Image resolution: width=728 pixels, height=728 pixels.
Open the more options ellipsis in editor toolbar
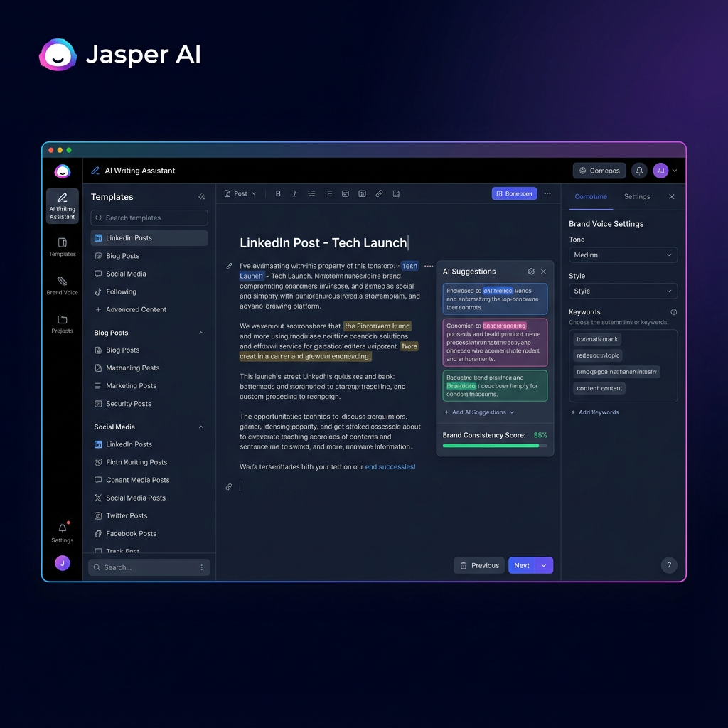pos(547,193)
